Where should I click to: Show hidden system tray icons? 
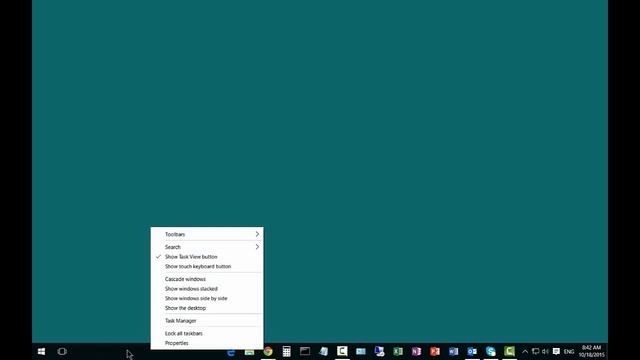pyautogui.click(x=525, y=351)
